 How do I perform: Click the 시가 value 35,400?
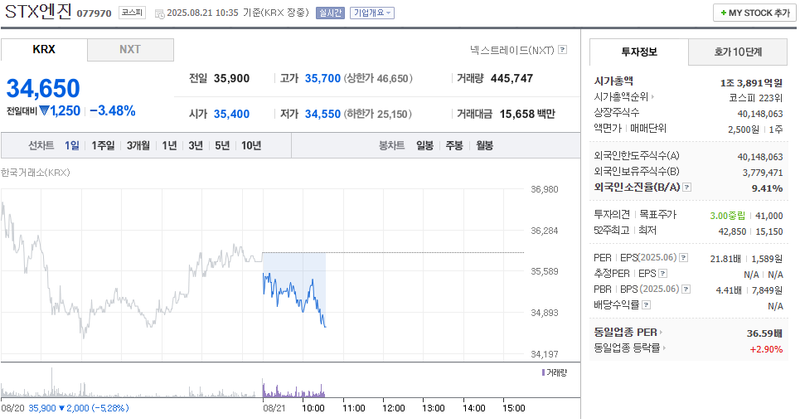point(232,114)
